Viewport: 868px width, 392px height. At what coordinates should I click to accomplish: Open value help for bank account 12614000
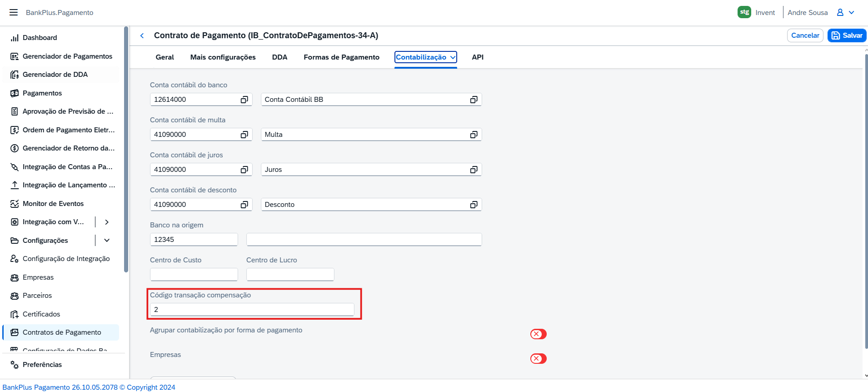(x=244, y=100)
